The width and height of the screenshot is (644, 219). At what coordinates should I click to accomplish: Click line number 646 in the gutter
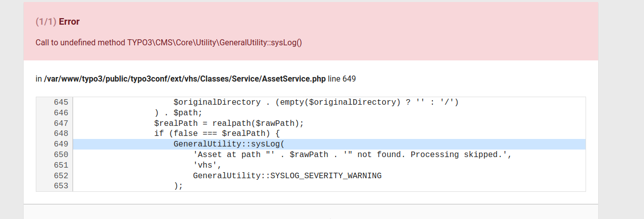60,113
